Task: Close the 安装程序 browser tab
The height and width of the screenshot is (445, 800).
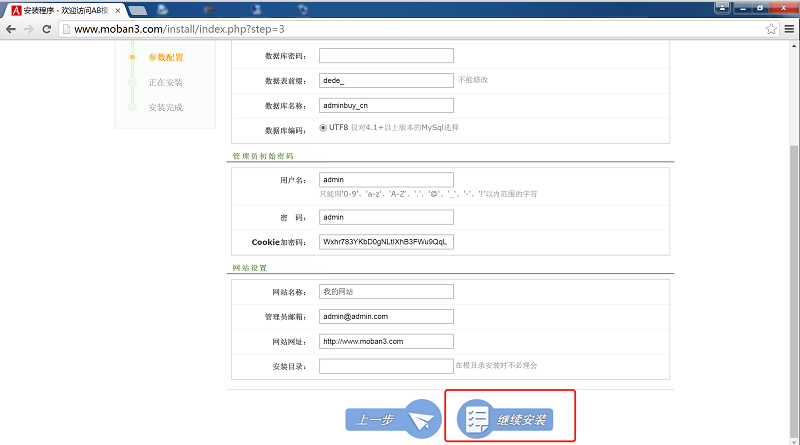Action: pyautogui.click(x=116, y=9)
